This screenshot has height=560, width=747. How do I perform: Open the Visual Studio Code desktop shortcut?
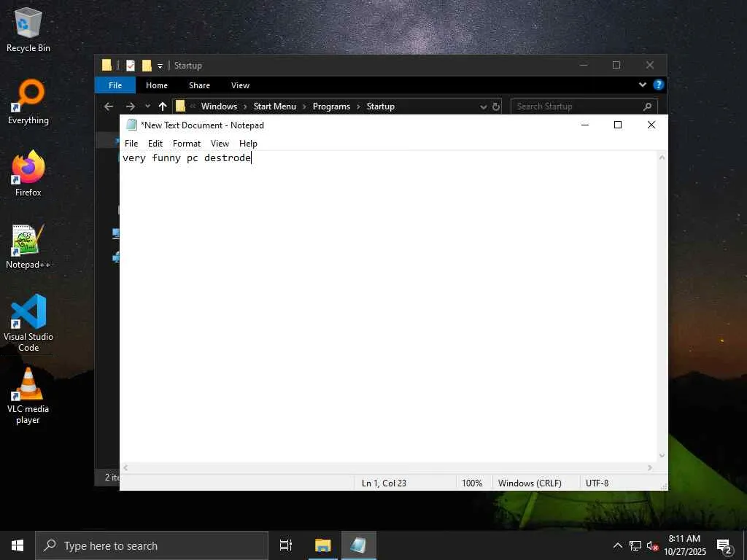pos(28,323)
